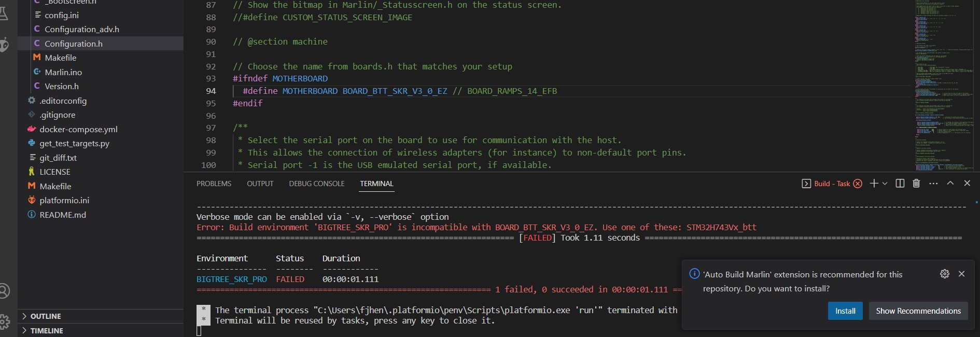Switch to the PROBLEMS tab
The height and width of the screenshot is (337, 980).
pos(214,184)
